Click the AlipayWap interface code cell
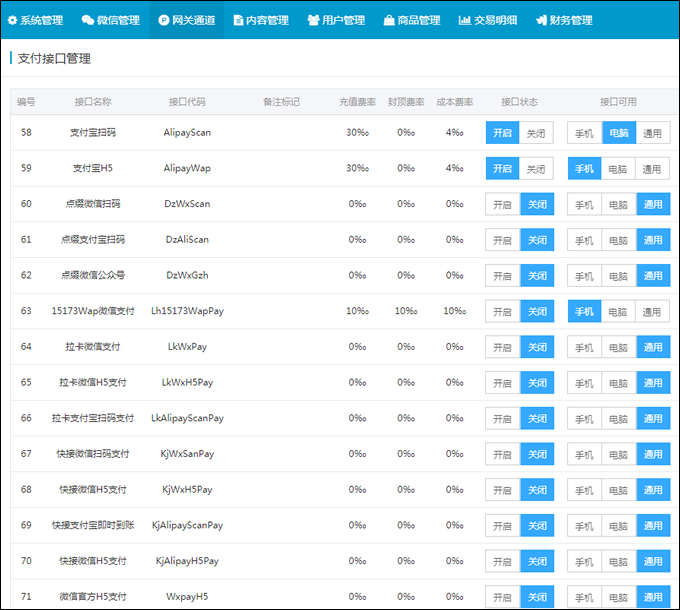The width and height of the screenshot is (680, 610). coord(187,168)
